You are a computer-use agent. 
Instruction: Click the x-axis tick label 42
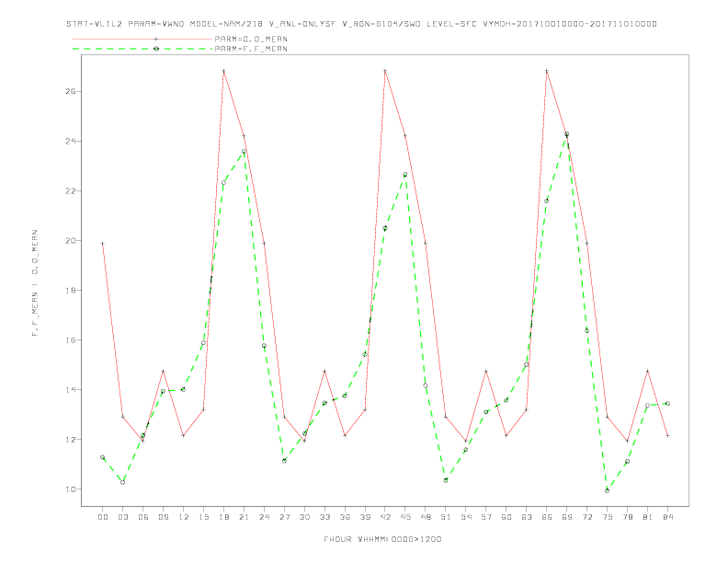pyautogui.click(x=385, y=517)
